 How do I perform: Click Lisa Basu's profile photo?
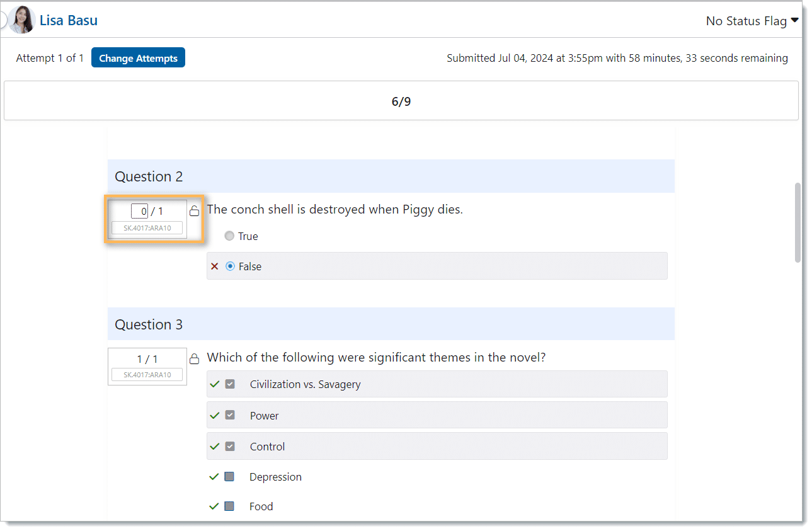tap(21, 20)
